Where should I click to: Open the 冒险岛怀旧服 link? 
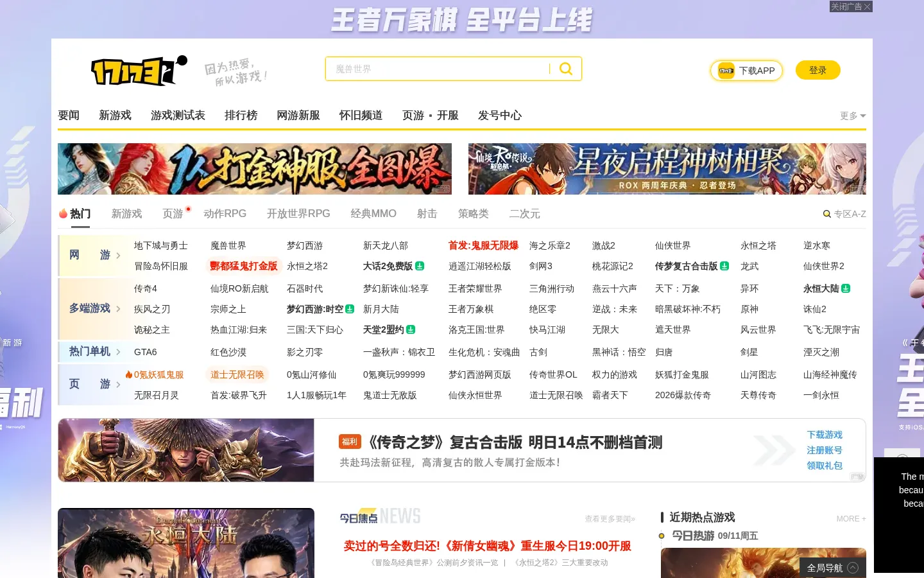[161, 266]
